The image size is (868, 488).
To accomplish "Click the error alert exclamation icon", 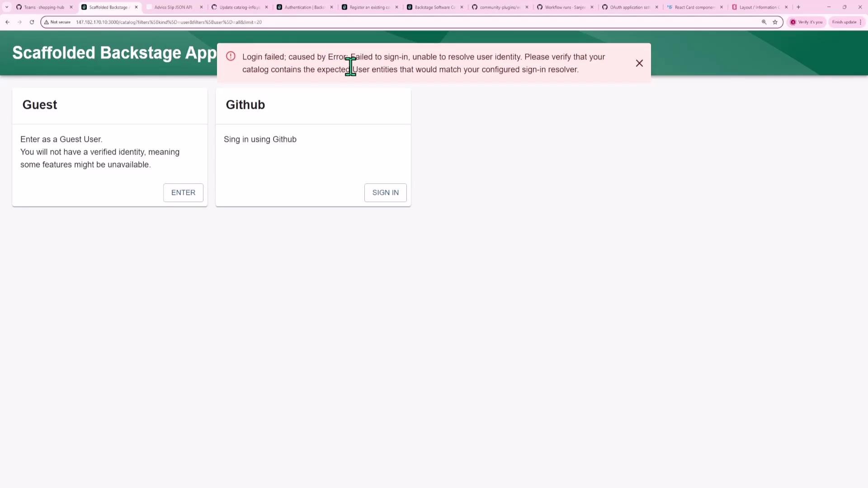I will click(x=231, y=56).
